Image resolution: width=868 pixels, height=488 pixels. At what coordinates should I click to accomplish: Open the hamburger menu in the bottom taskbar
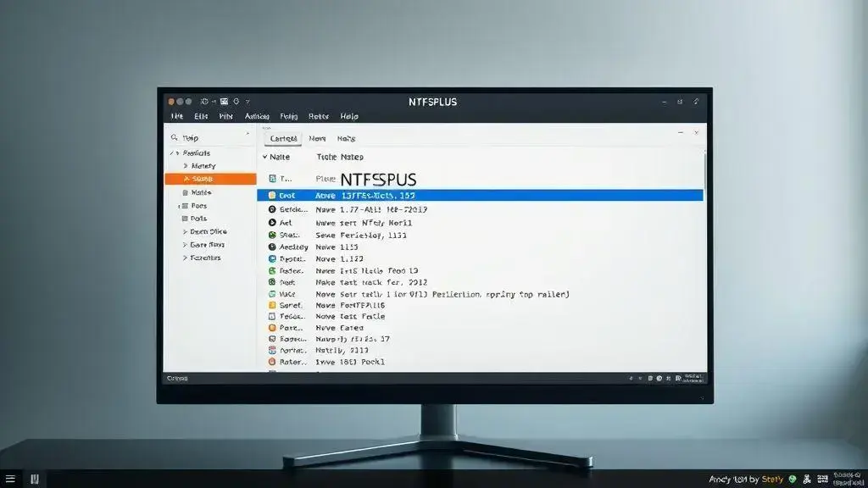tap(10, 480)
